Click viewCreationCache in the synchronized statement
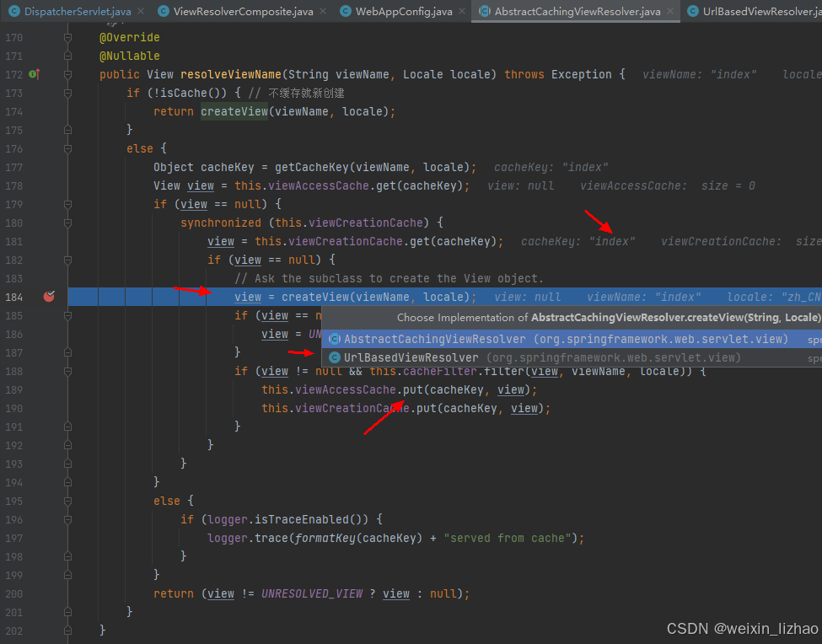822x644 pixels. click(x=365, y=223)
